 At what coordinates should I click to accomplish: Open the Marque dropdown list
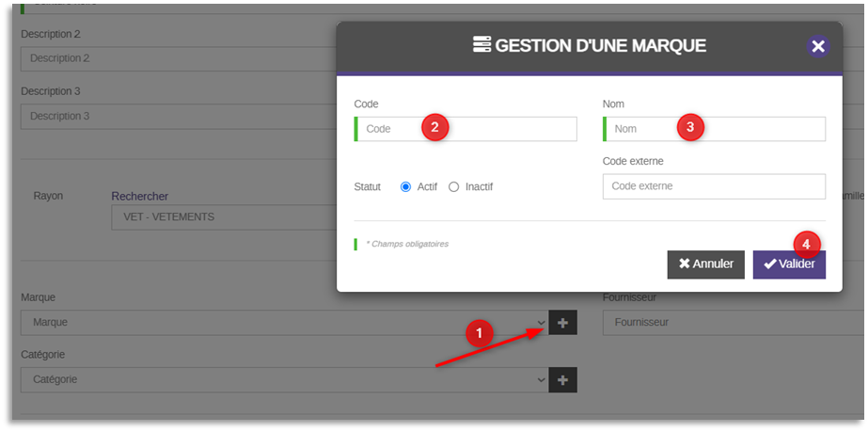click(x=282, y=323)
